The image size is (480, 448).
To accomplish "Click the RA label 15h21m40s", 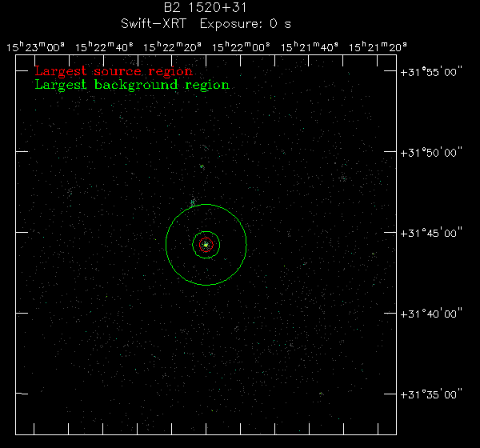I will [x=310, y=47].
